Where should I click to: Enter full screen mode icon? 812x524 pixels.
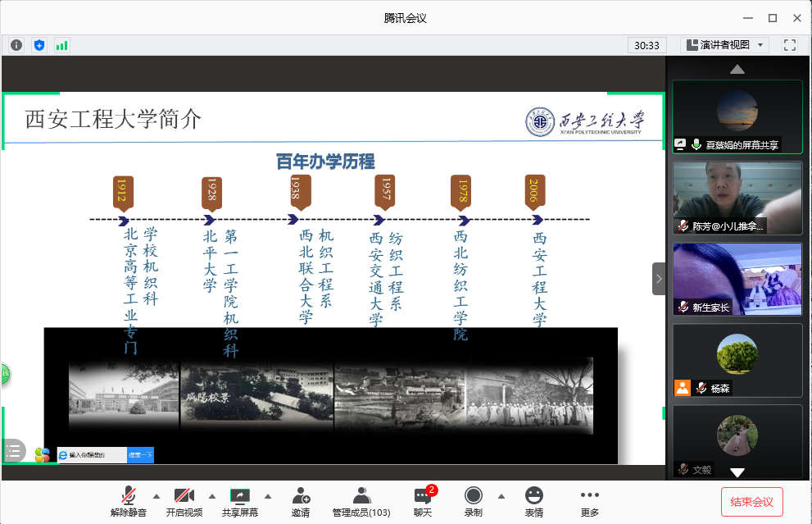pyautogui.click(x=790, y=45)
